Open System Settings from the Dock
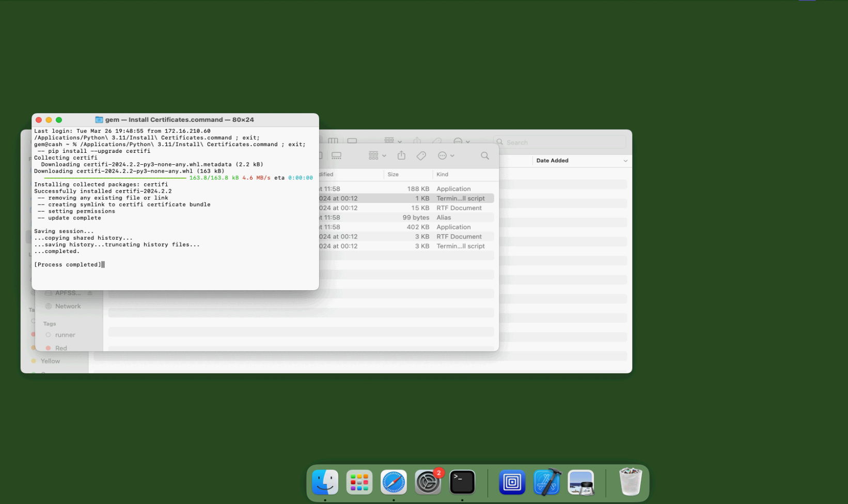Screen dimensions: 848x504 click(x=428, y=482)
